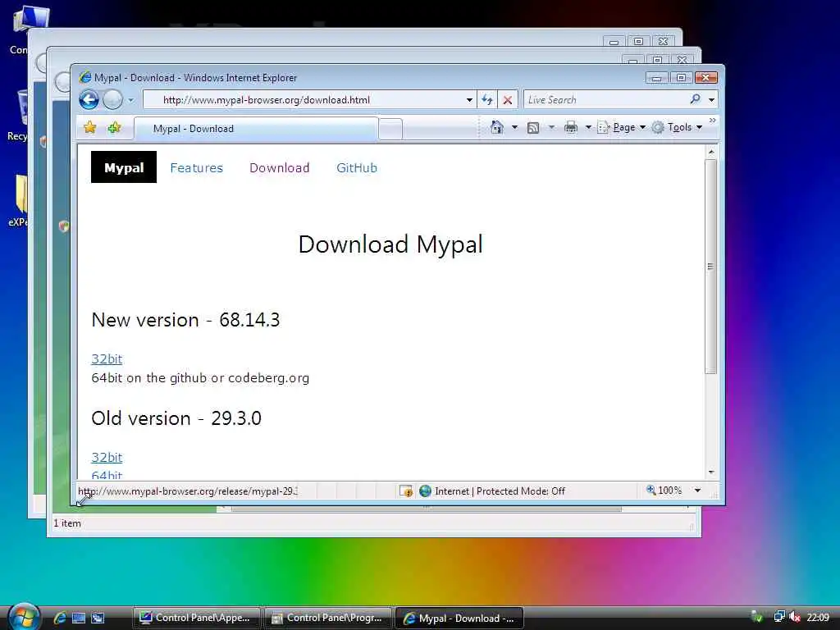Click the muted volume tray icon
Screen dimensions: 840x630
click(795, 617)
